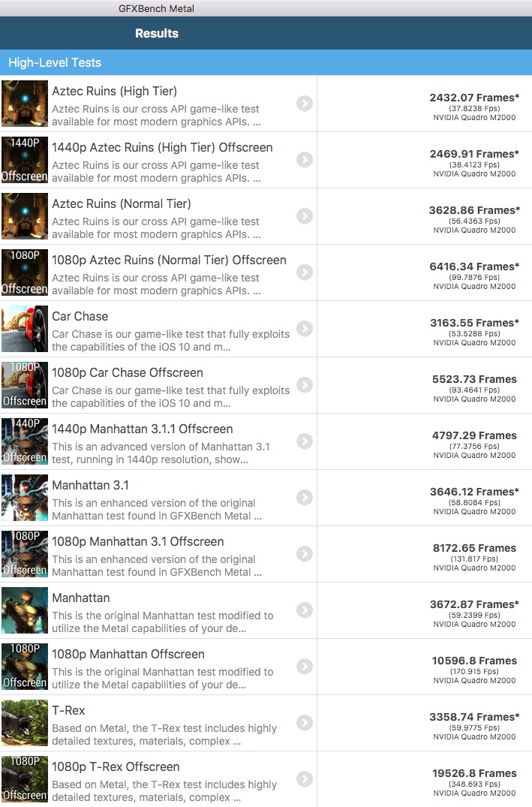Click the arrow beside Car Chase test
This screenshot has height=807, width=532.
305,328
